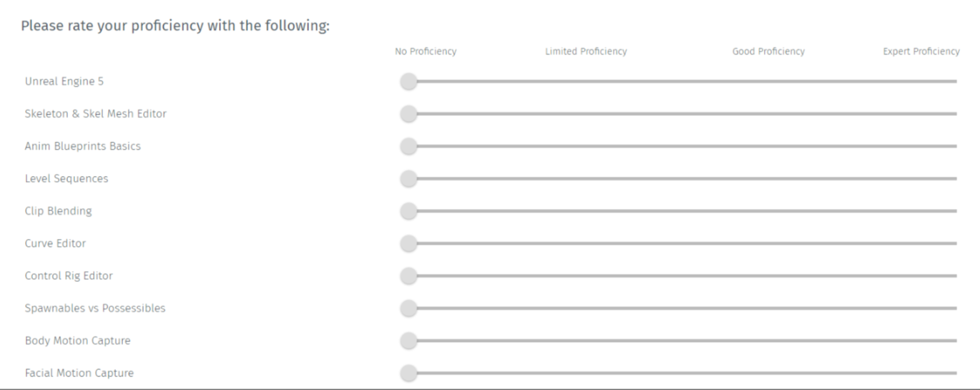The width and height of the screenshot is (980, 390).
Task: Click the Control Rig Editor slider handle
Action: [x=408, y=276]
